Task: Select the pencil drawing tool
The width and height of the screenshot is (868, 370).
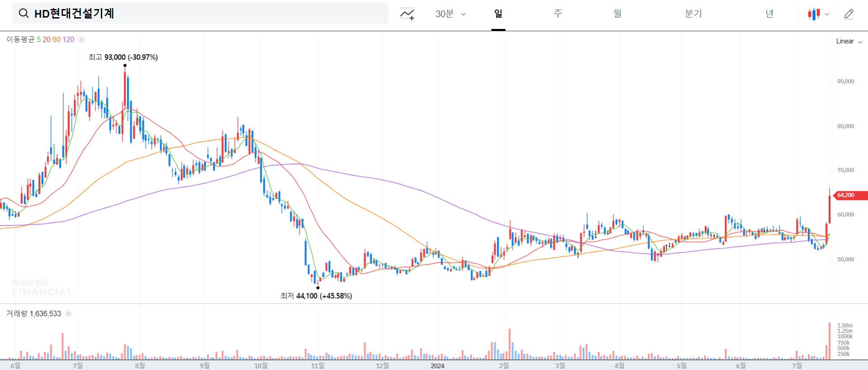Action: click(849, 14)
